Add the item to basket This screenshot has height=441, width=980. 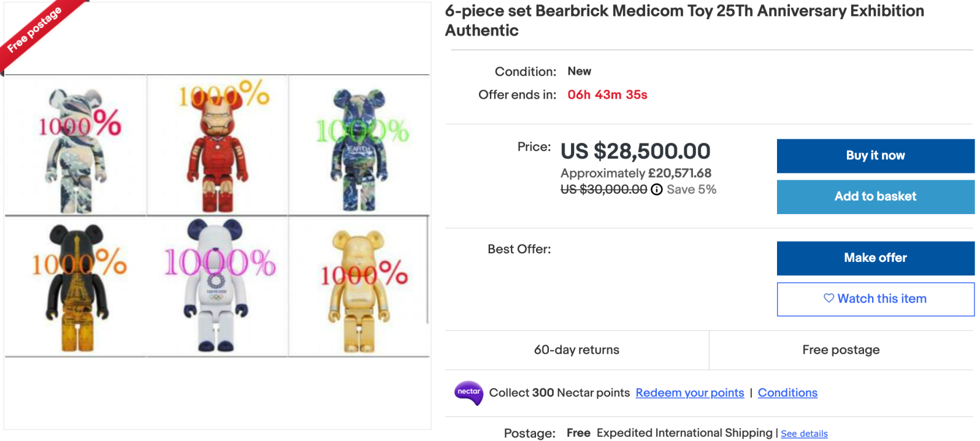coord(875,197)
